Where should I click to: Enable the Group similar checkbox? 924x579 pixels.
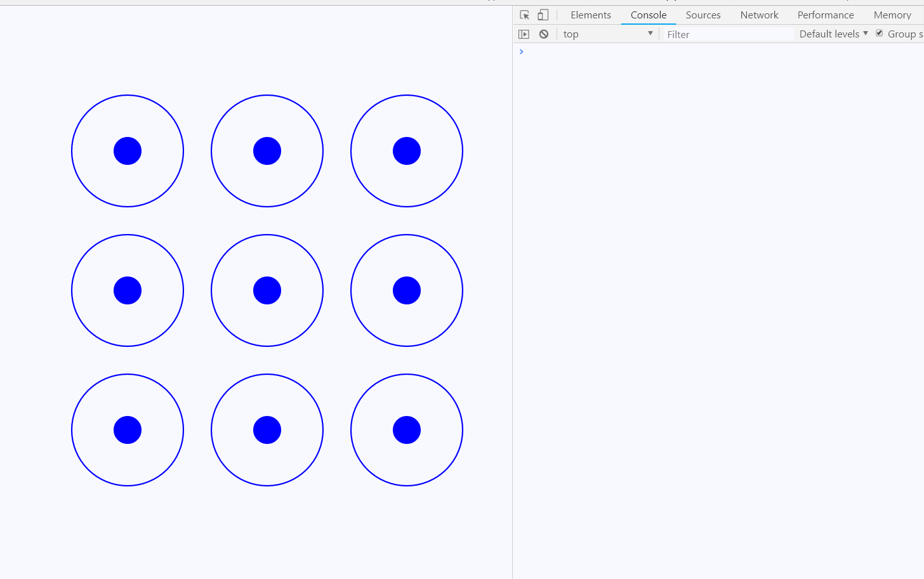point(878,34)
